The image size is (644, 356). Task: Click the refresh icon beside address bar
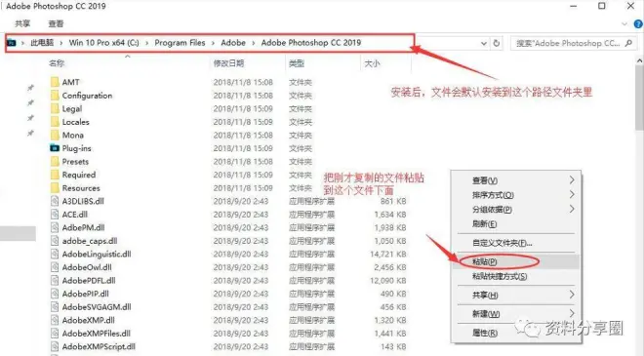(497, 43)
